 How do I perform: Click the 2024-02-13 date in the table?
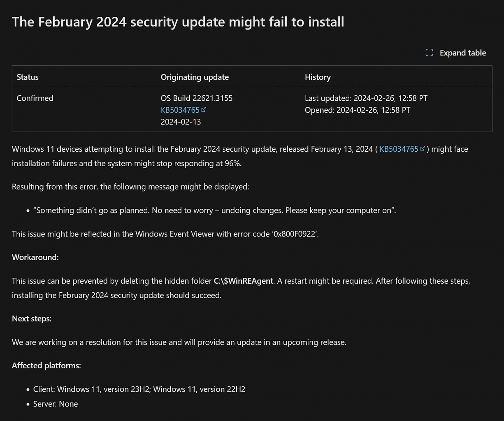(181, 122)
